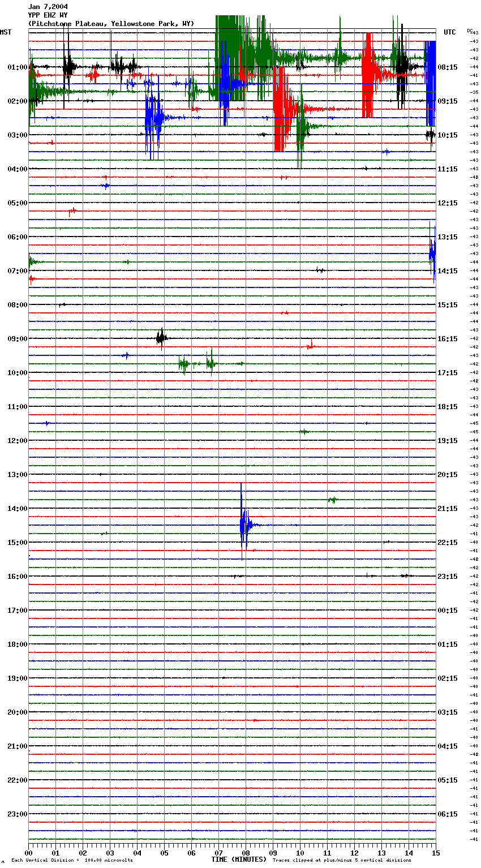Select the '03:00' MST time label
This screenshot has width=481, height=868.
coord(18,135)
